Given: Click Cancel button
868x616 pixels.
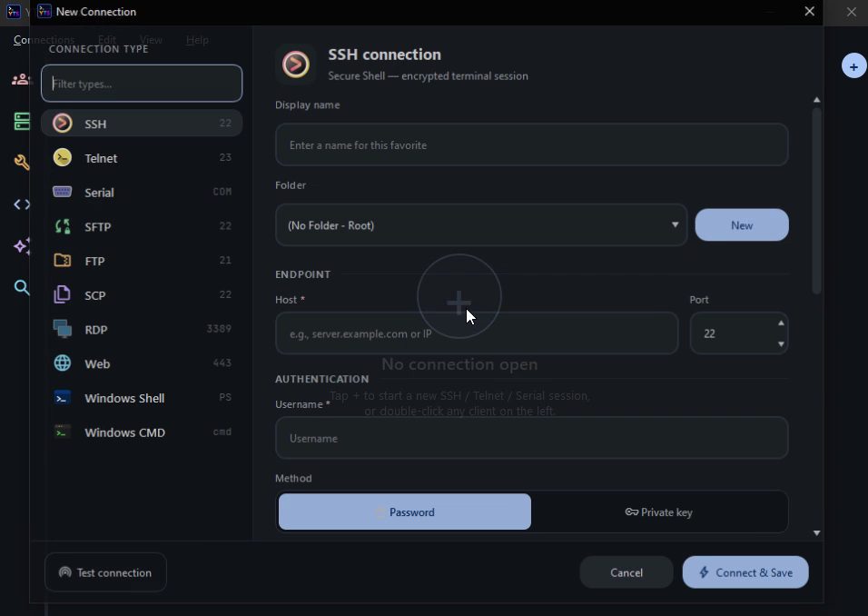Looking at the screenshot, I should (626, 572).
